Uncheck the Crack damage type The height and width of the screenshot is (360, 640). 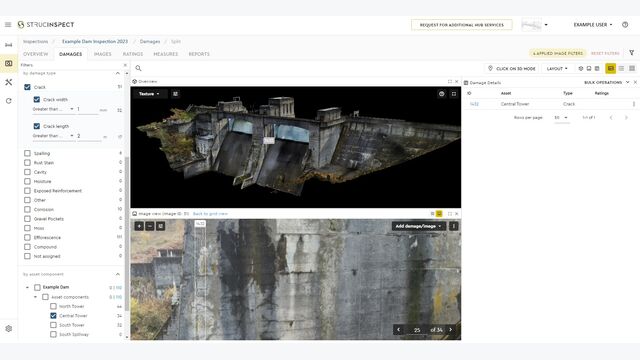tap(27, 87)
